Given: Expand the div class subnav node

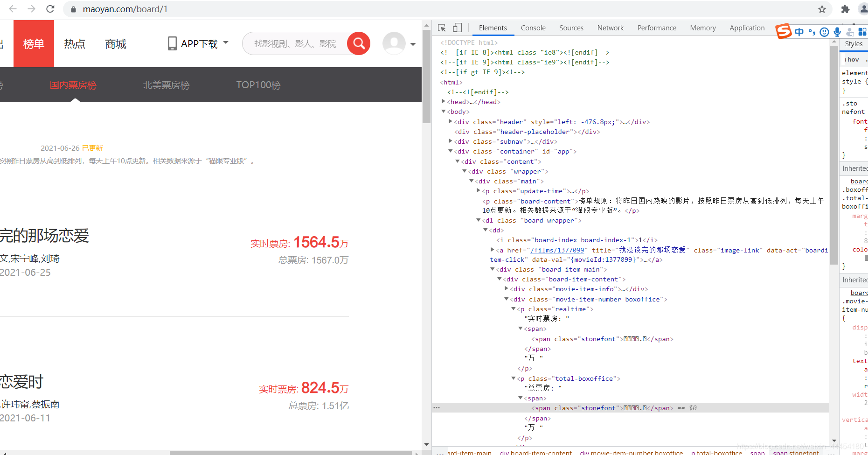Looking at the screenshot, I should point(451,141).
